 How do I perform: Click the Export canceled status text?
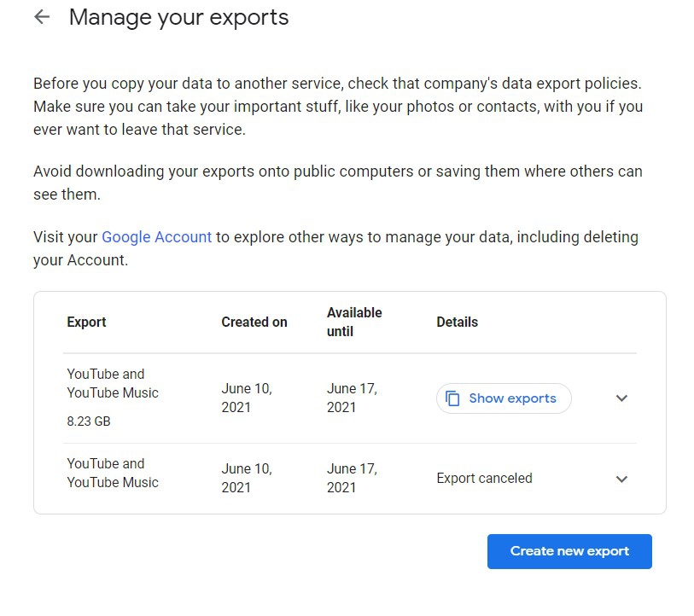click(484, 479)
